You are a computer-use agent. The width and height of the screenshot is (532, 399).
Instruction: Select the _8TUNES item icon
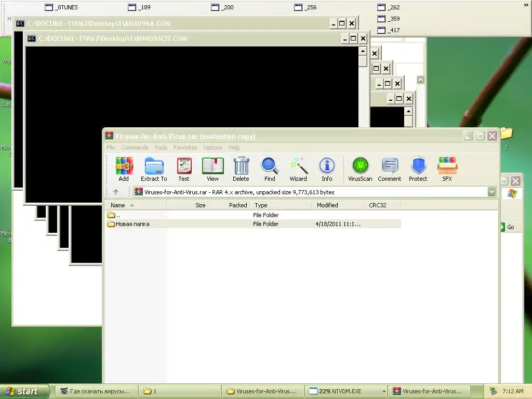coord(49,7)
